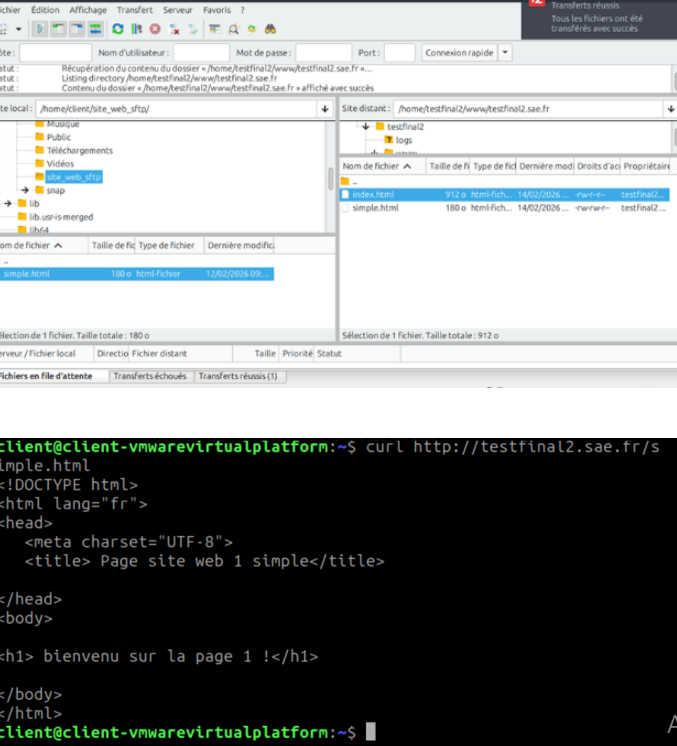Image resolution: width=677 pixels, height=746 pixels.
Task: Select simple.html in the remote file list
Action: (375, 208)
